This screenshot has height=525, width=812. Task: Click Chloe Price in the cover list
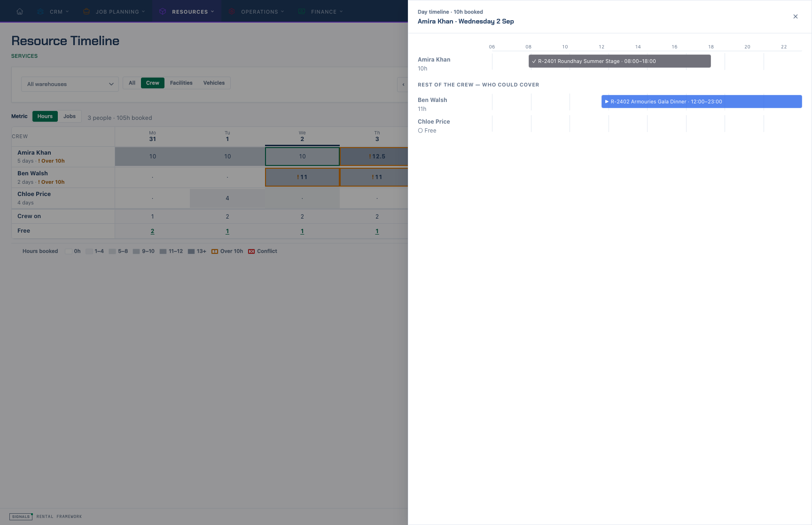point(434,122)
